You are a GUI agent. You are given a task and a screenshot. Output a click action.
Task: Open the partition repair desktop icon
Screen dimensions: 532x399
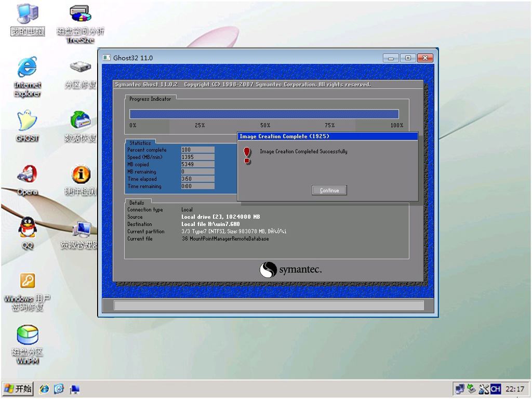pyautogui.click(x=81, y=75)
